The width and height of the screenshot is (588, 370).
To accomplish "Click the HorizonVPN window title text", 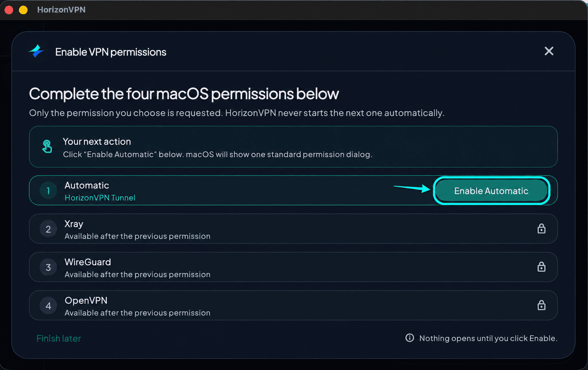I will [61, 10].
